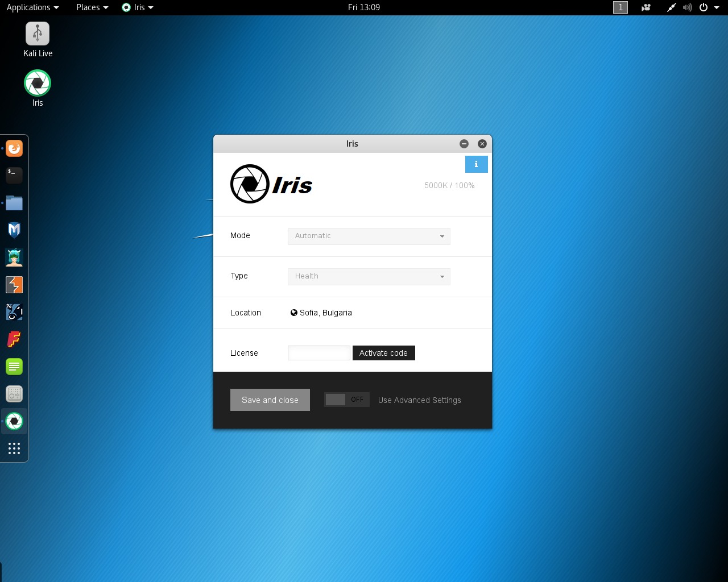Image resolution: width=728 pixels, height=582 pixels.
Task: Toggle the Use Advanced Settings switch
Action: 347,400
